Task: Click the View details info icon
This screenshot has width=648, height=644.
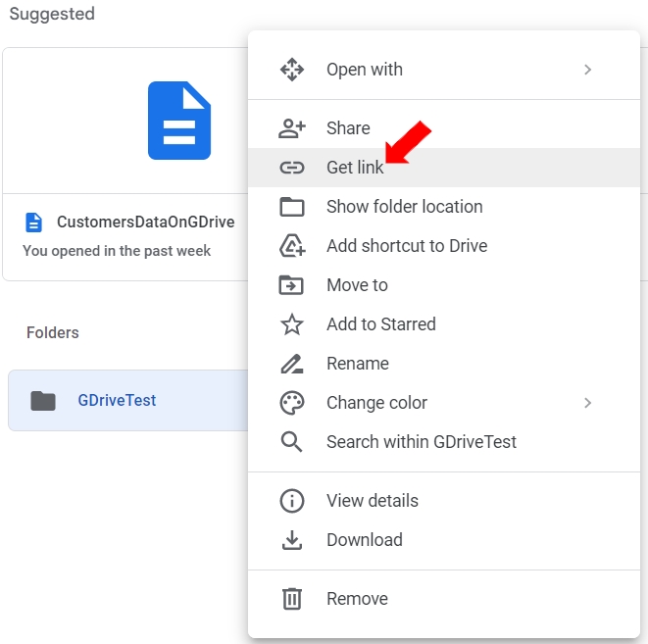Action: [x=292, y=501]
